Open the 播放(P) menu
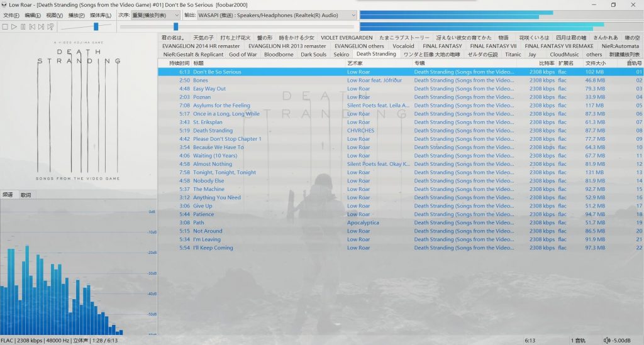The image size is (644, 345). 76,15
